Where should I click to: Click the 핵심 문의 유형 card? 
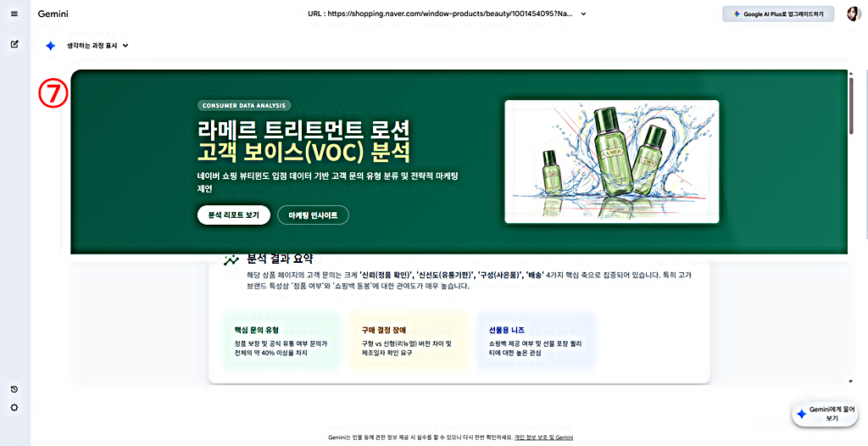click(281, 341)
